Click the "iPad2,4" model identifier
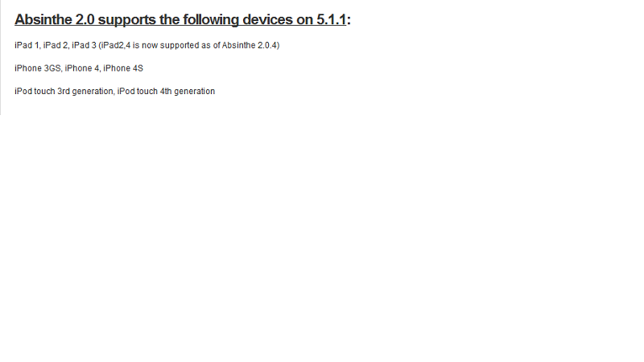644x362 pixels. 115,45
